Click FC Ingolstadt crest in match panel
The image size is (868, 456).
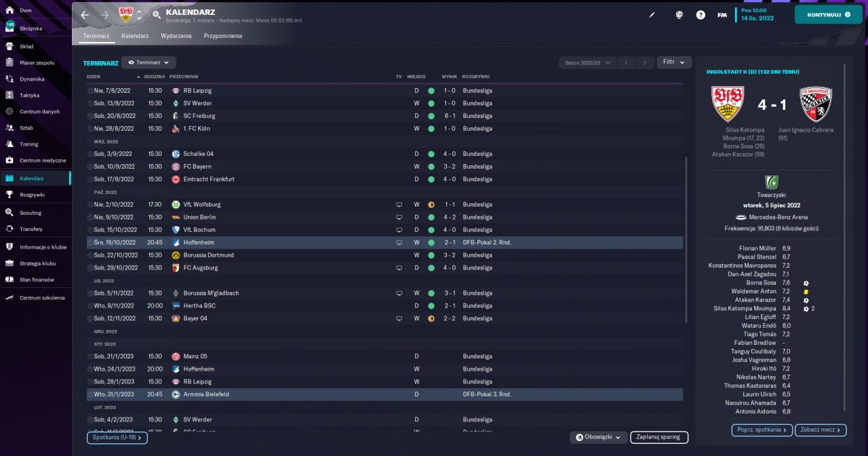coord(816,104)
